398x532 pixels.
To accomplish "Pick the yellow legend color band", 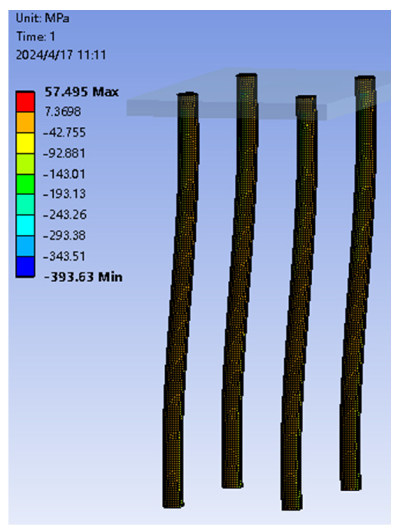I will 25,143.
